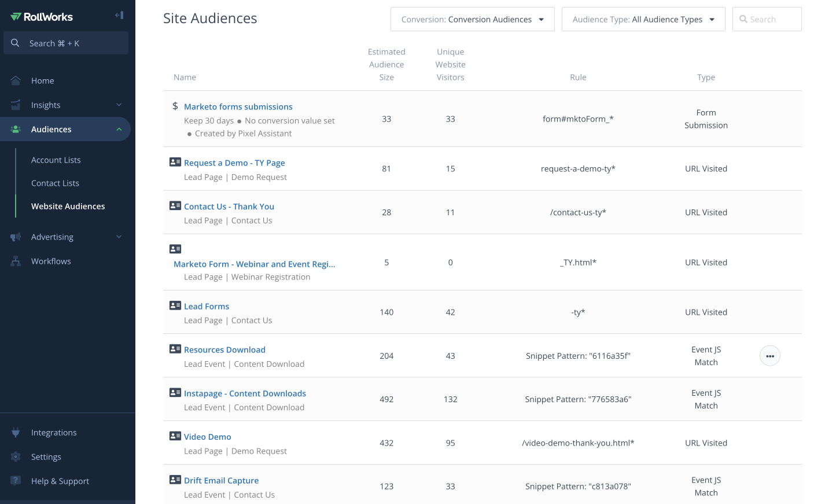Click the Integrations plug icon
Screen dimensions: 825x504
coord(16,432)
